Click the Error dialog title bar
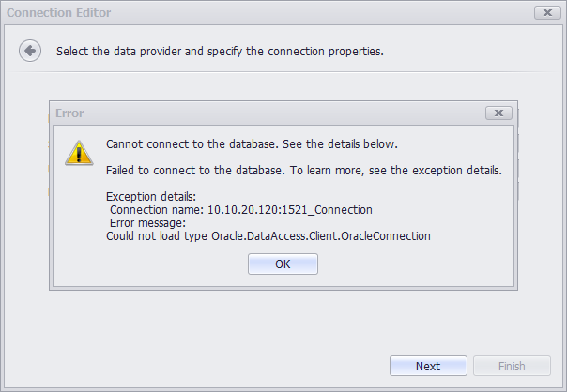This screenshot has height=392, width=567. click(268, 113)
